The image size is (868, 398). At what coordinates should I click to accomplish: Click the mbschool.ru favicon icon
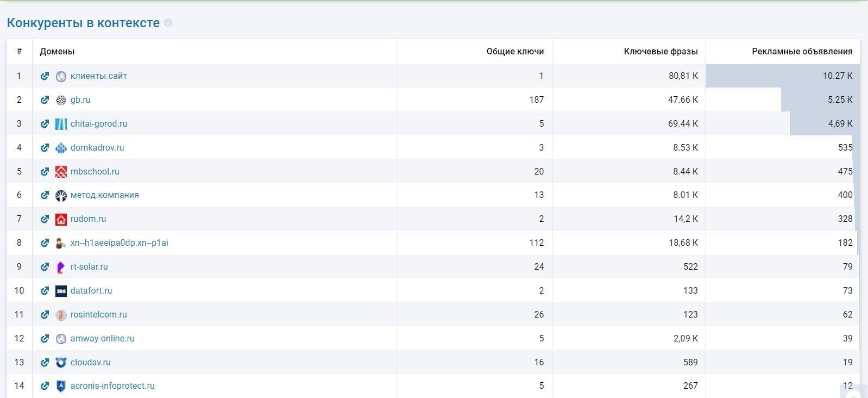61,172
